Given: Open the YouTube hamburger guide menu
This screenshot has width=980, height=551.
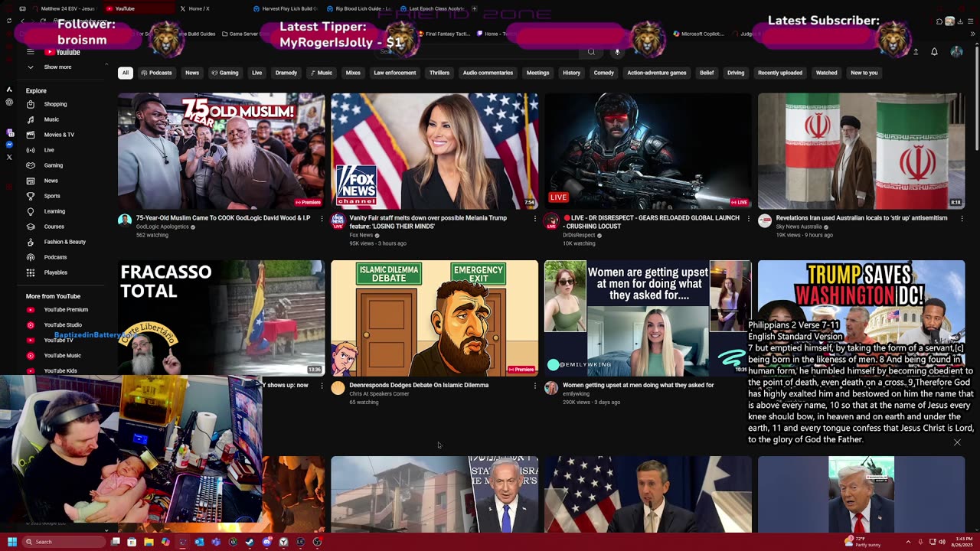Looking at the screenshot, I should point(31,52).
